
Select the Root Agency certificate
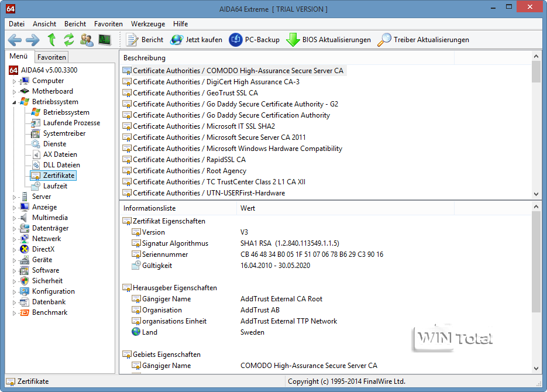(x=184, y=170)
